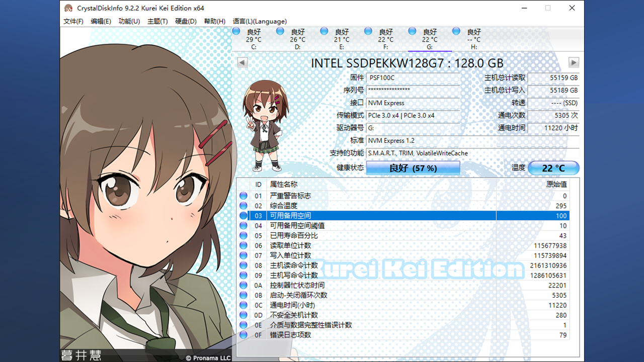Select the D: drive tab showing 26 °C

[x=297, y=39]
